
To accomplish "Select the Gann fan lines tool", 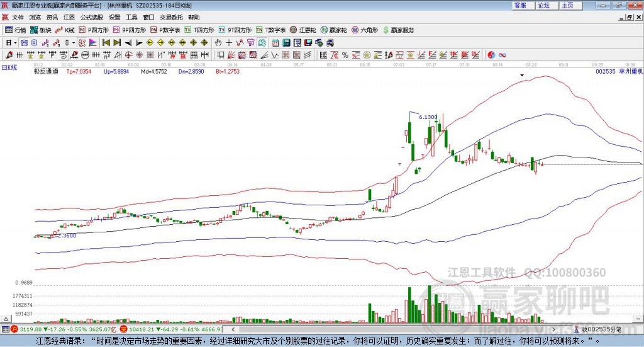I will [231, 55].
